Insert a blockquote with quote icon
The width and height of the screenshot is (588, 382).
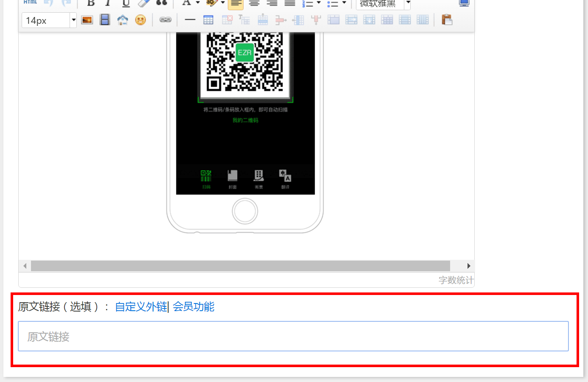(162, 3)
